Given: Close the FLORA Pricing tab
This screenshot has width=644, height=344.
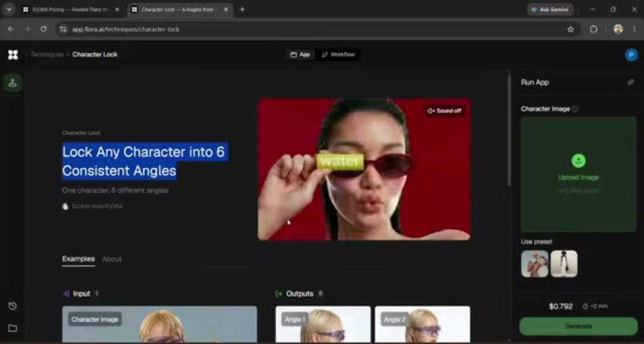Looking at the screenshot, I should coord(116,9).
